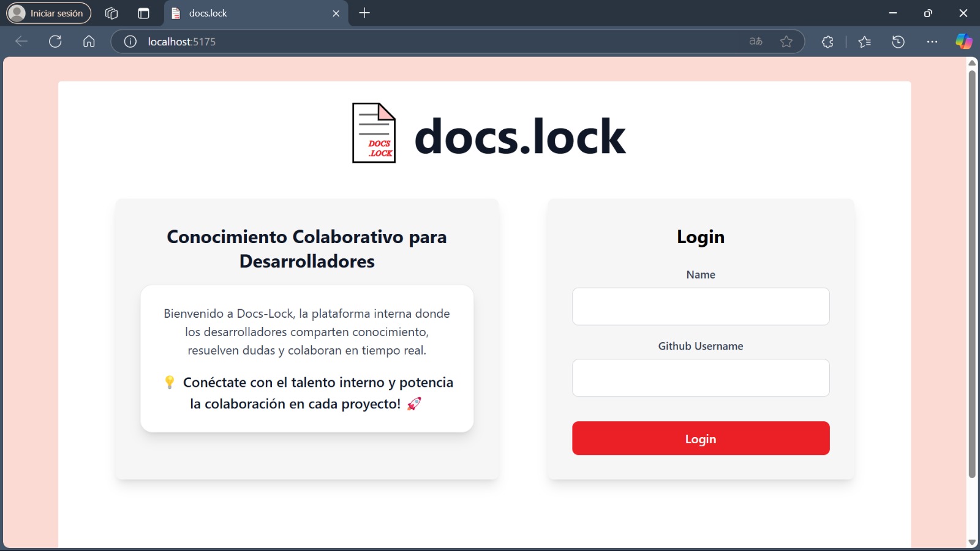The height and width of the screenshot is (551, 980).
Task: Click the red Login button
Action: click(x=701, y=438)
